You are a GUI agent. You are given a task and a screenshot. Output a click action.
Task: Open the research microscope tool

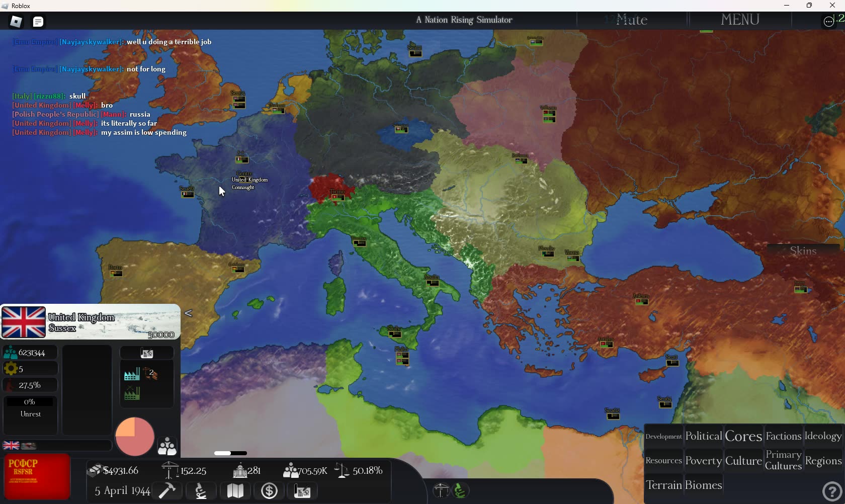[x=201, y=491]
